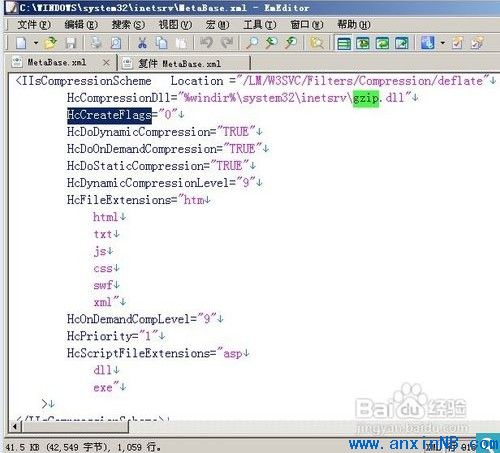Viewport: 500px width, 453px height.
Task: Open the 工具(T) menu
Action: [260, 25]
